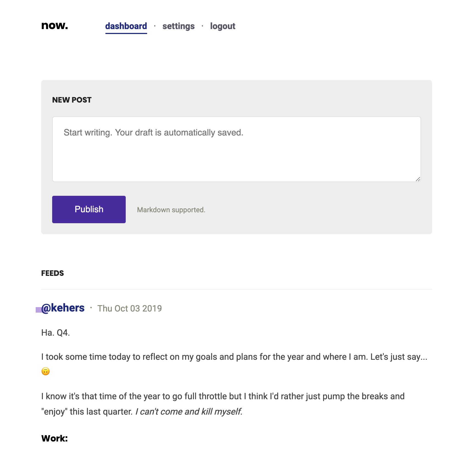476x453 pixels.
Task: Open the @kehers profile link
Action: coord(63,308)
